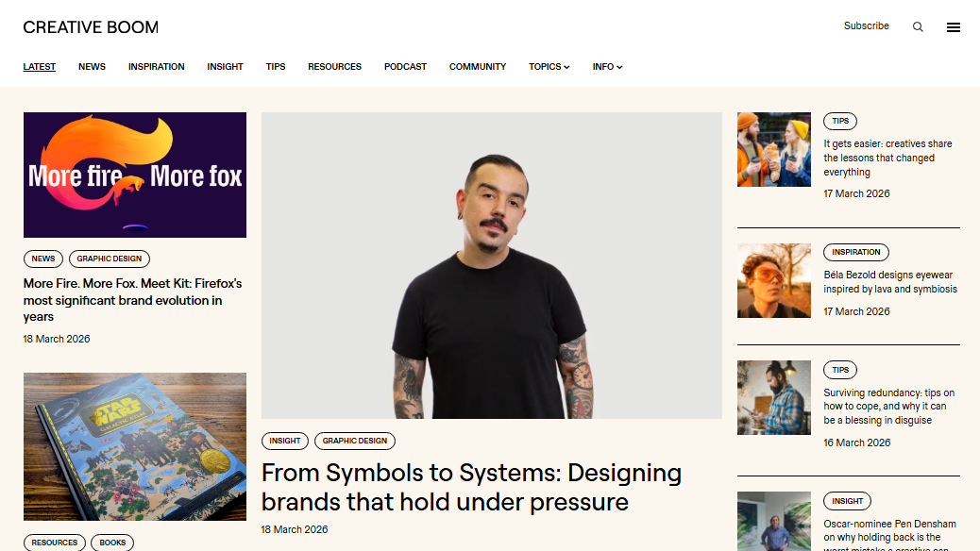Go to the Podcast section
The height and width of the screenshot is (551, 980).
tap(405, 67)
